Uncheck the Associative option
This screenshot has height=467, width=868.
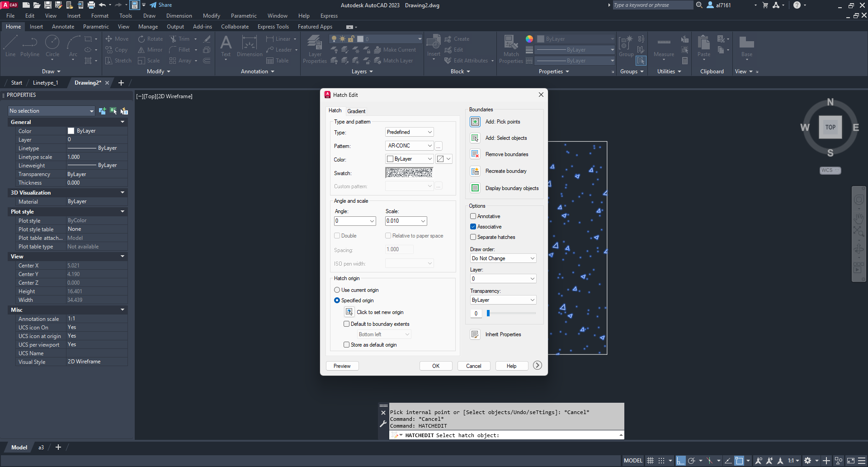pos(473,227)
